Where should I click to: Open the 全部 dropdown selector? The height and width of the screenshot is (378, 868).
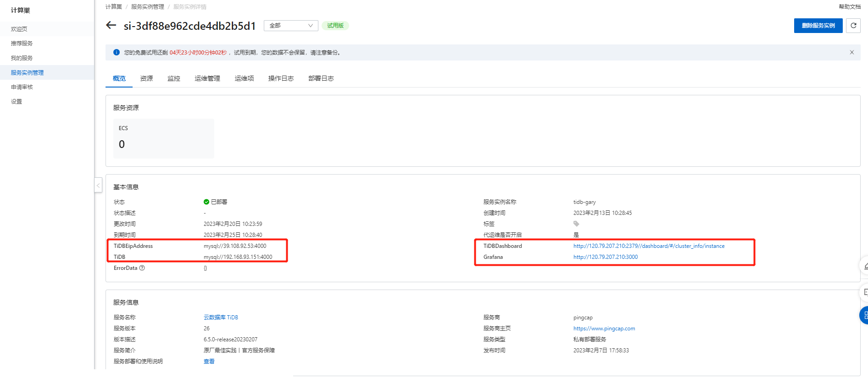[291, 26]
